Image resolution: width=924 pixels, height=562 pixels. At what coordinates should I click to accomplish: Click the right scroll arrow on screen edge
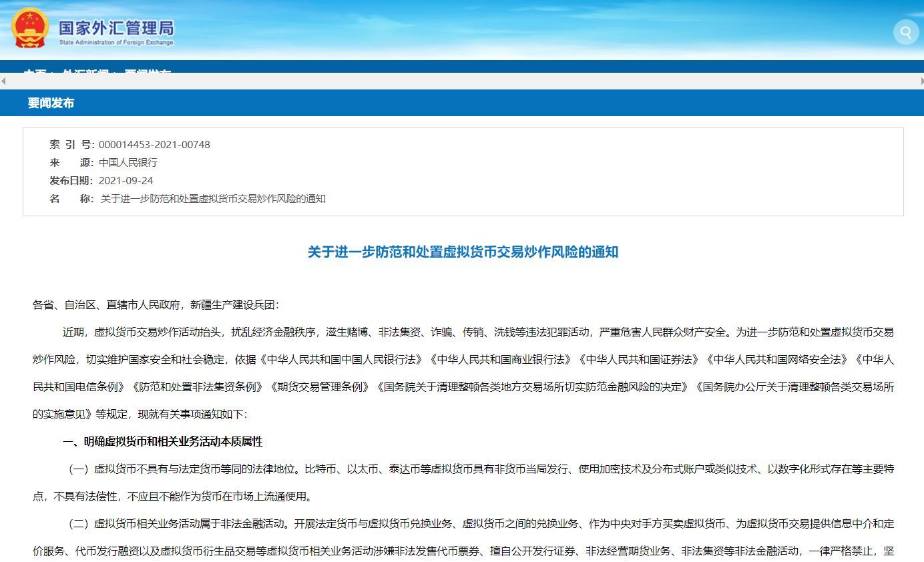tap(921, 80)
